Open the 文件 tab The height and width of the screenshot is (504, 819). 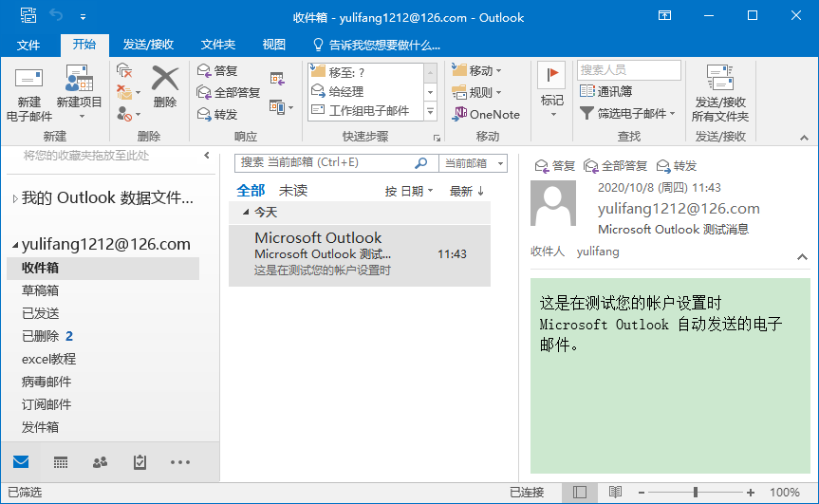pos(28,45)
